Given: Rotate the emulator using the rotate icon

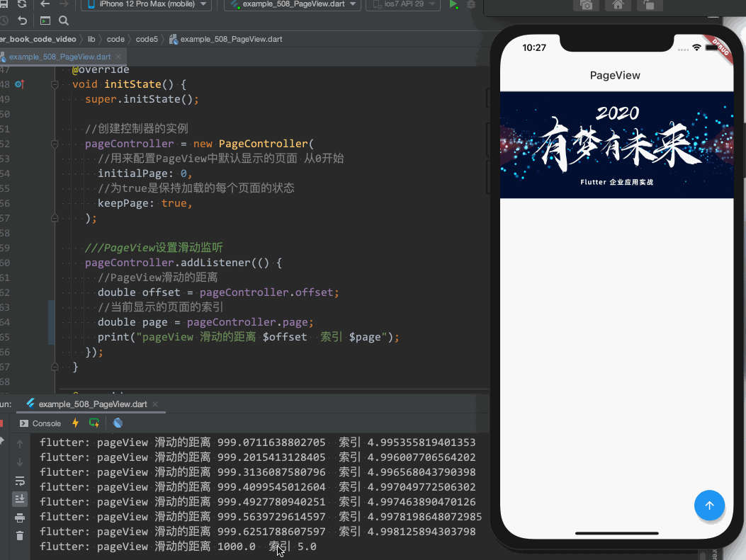Looking at the screenshot, I should click(x=649, y=6).
